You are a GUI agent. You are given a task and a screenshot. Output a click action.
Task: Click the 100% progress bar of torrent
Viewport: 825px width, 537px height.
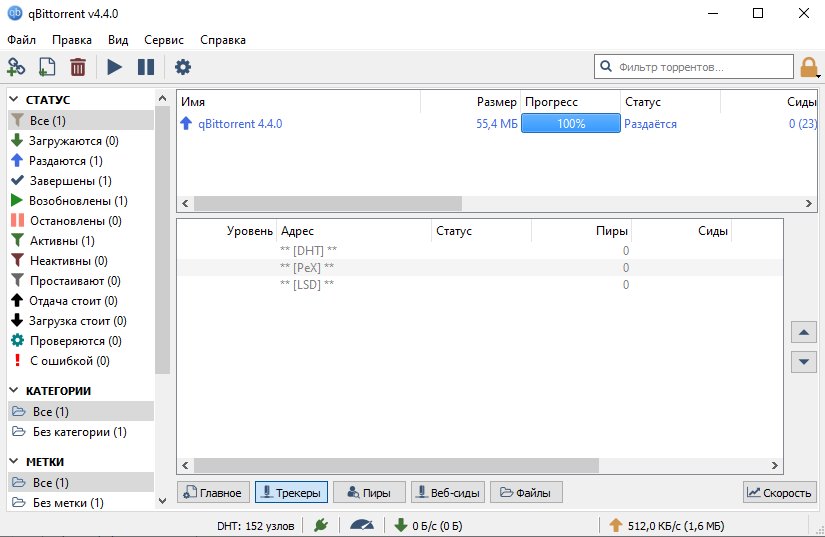pos(571,124)
